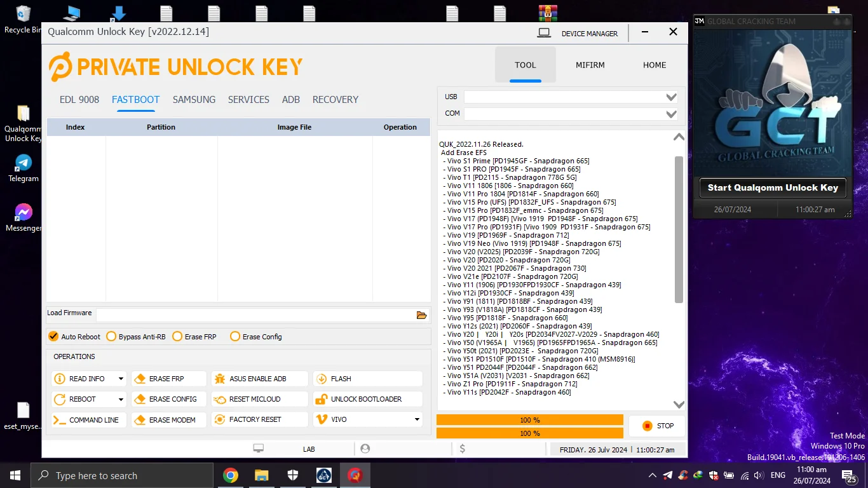Click the DEVICE MANAGER button label
The width and height of the screenshot is (868, 488).
(x=590, y=34)
